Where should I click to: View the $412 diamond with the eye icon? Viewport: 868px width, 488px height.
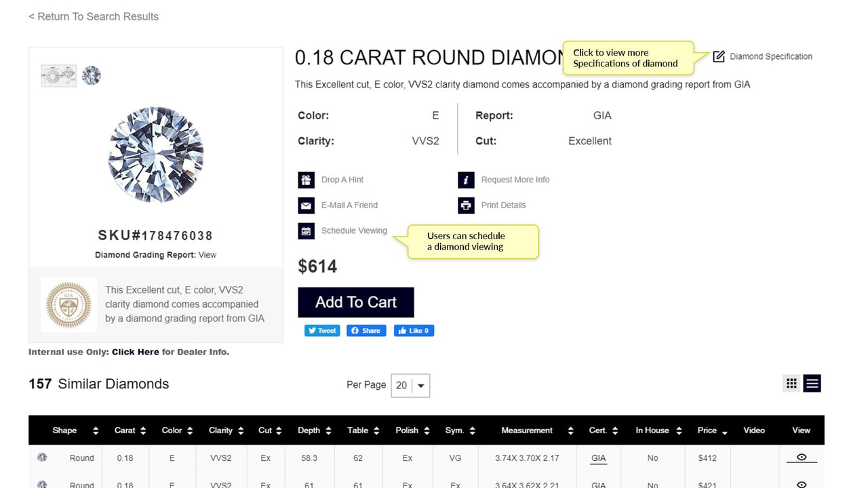click(802, 457)
